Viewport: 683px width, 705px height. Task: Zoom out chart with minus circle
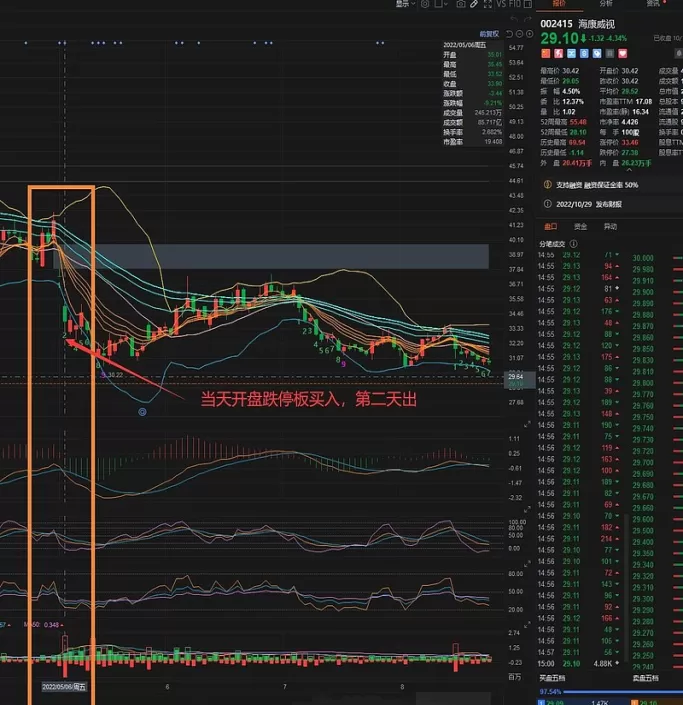pos(519,34)
